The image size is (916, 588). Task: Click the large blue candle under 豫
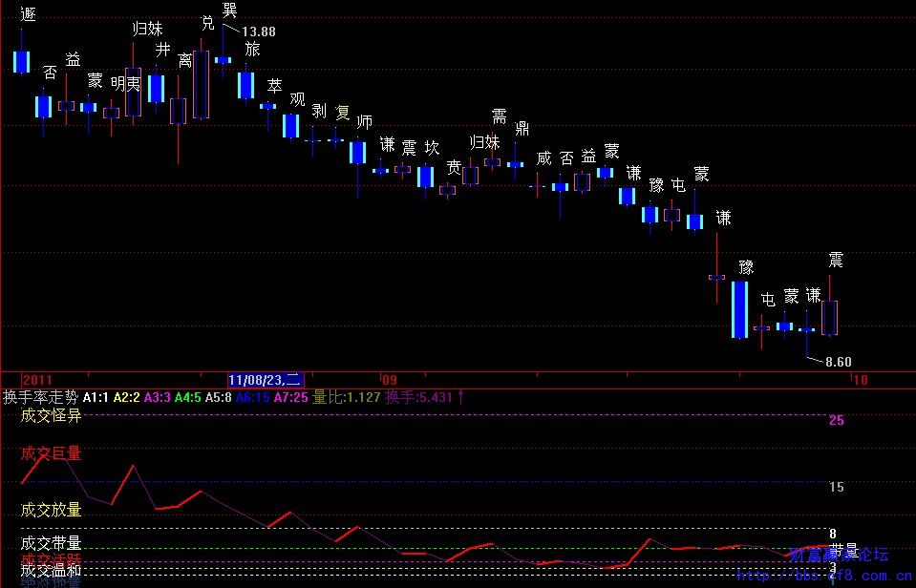(739, 309)
